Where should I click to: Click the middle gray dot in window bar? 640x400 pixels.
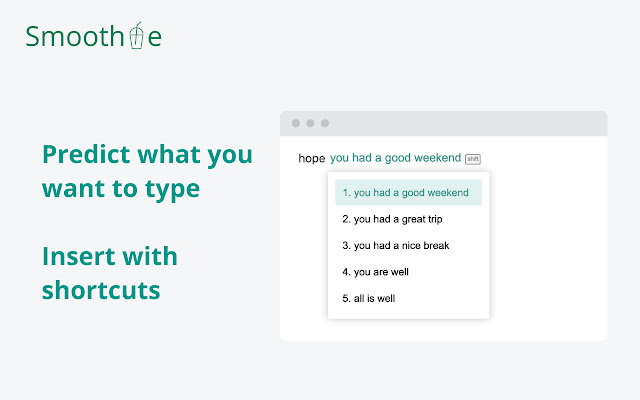[x=310, y=123]
